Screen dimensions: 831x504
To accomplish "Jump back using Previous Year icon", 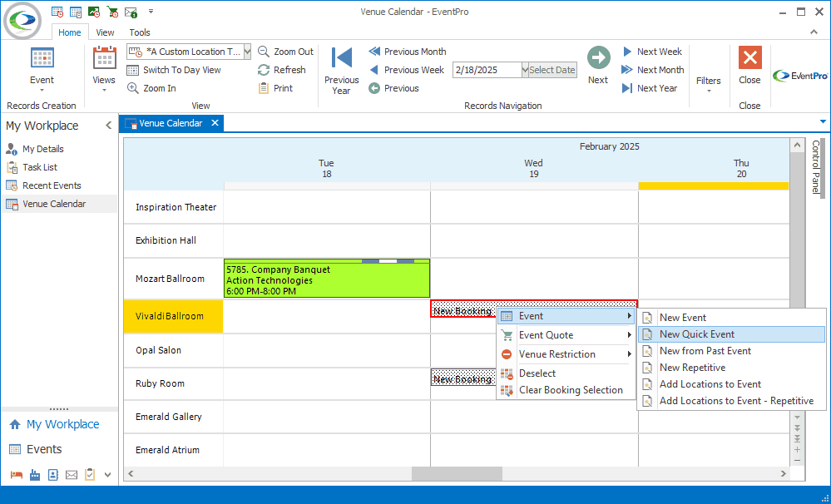I will pos(342,57).
